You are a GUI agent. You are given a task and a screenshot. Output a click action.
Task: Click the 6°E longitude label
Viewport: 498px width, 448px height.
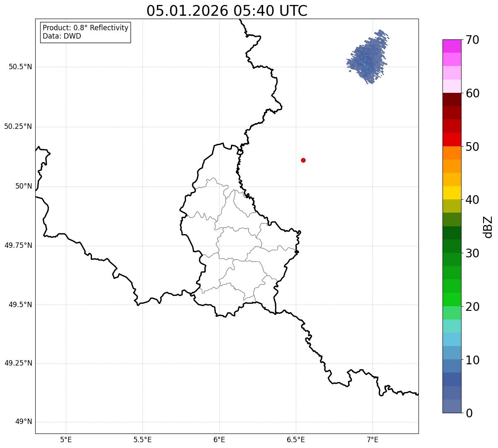(219, 439)
